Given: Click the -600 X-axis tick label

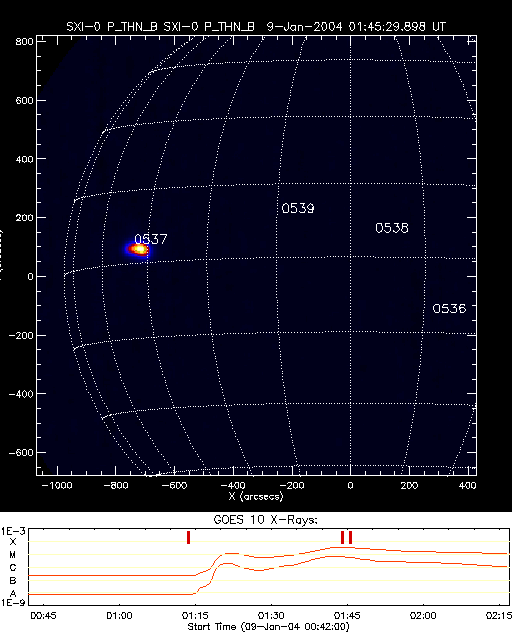Looking at the screenshot, I should tap(174, 486).
